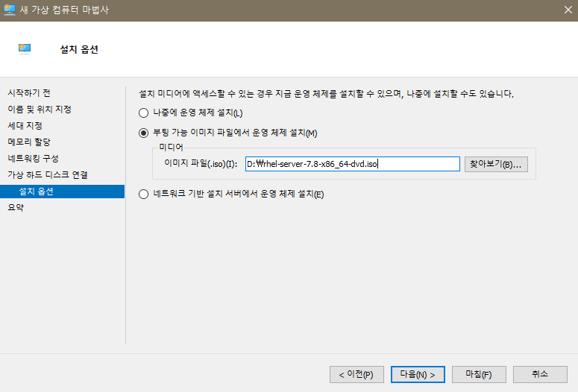Open the '메모리 할당' wizard step
Screen dimensions: 578x392
coord(29,142)
